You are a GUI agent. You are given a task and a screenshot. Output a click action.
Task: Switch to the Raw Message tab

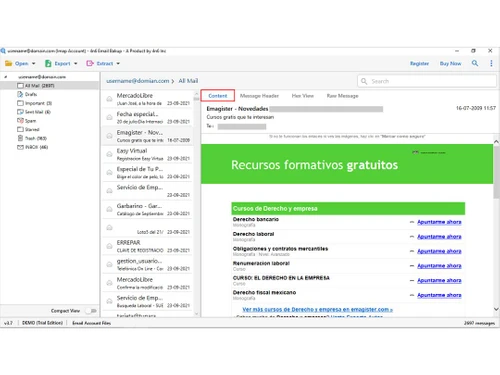[342, 96]
